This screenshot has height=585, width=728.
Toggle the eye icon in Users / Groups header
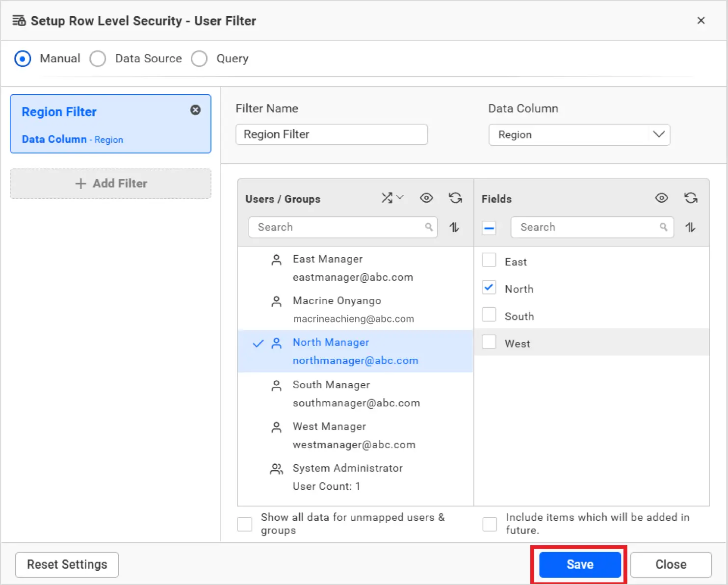(426, 198)
